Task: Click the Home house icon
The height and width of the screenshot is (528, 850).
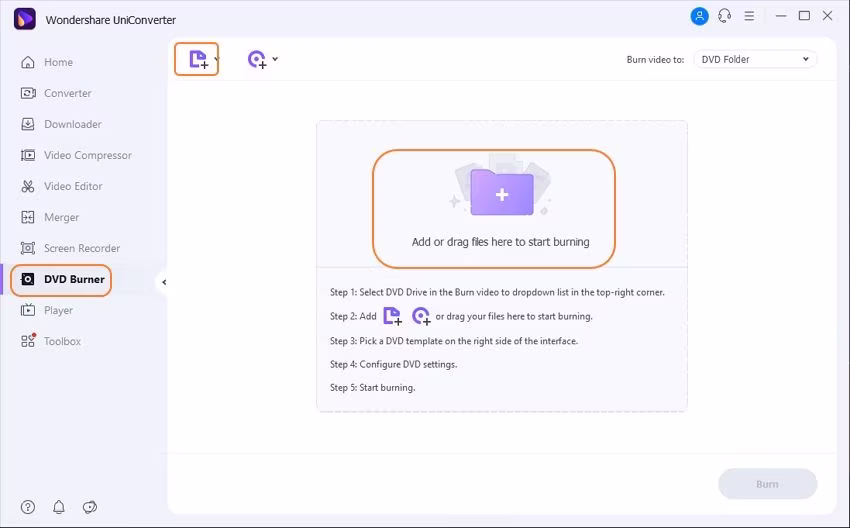Action: (28, 62)
